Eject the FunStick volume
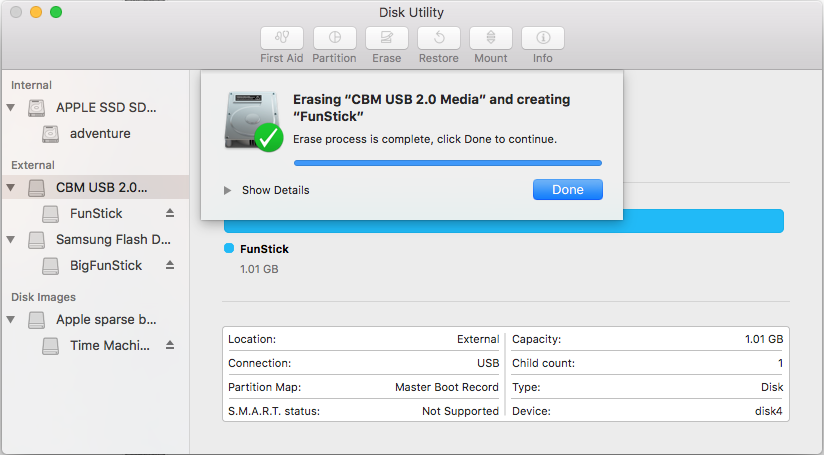Viewport: 824px width, 455px height. (170, 213)
